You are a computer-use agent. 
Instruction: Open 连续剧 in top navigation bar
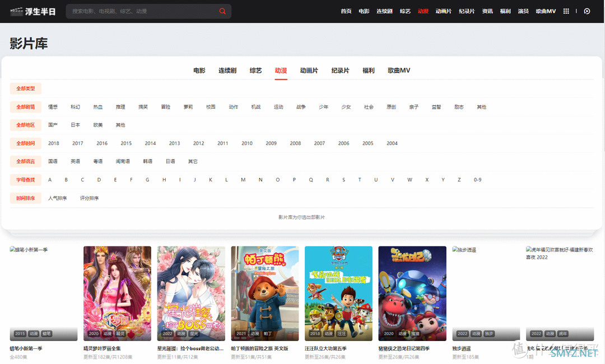[384, 11]
